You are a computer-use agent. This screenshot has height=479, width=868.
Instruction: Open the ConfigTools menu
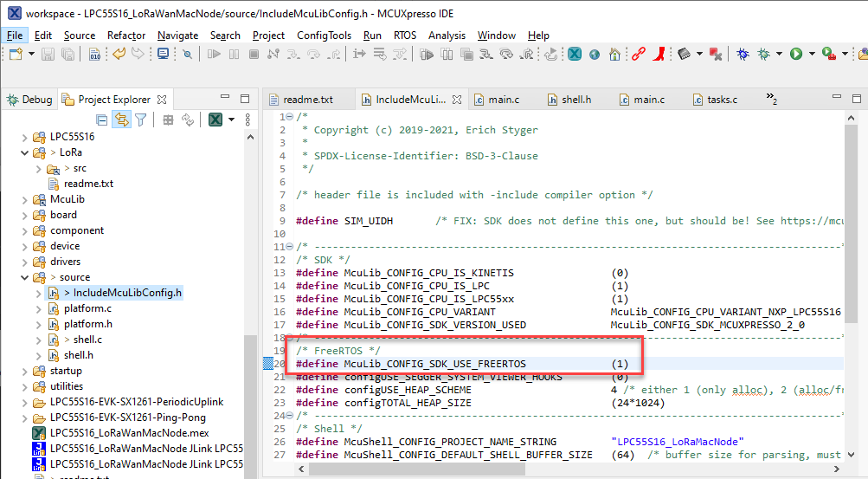(x=324, y=36)
